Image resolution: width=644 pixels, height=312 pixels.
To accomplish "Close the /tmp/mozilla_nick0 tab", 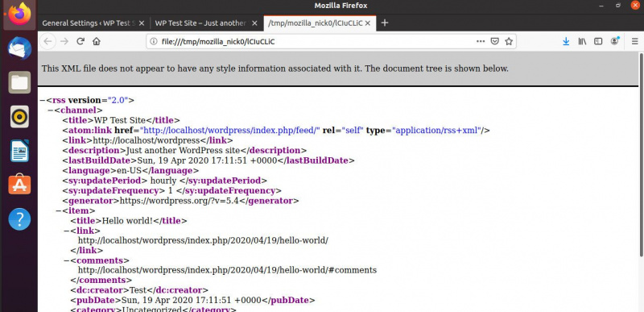I will tap(368, 23).
